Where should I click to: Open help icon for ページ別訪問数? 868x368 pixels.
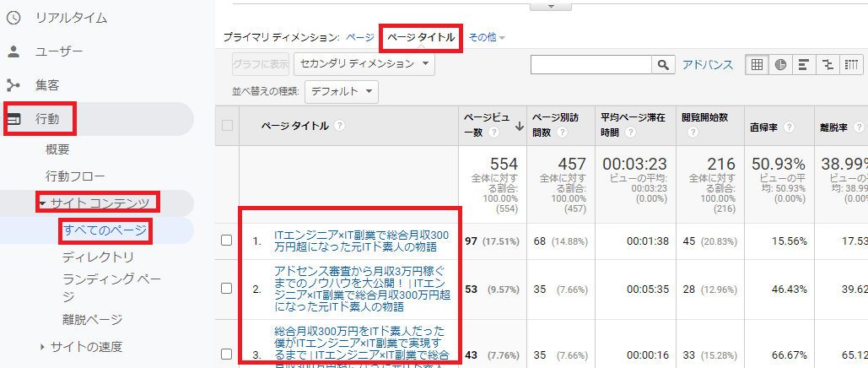pos(563,133)
